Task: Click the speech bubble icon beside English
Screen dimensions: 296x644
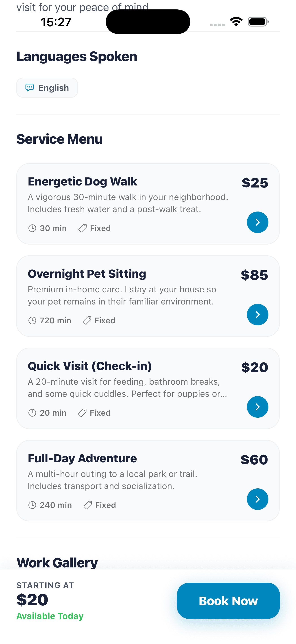Action: pyautogui.click(x=30, y=88)
